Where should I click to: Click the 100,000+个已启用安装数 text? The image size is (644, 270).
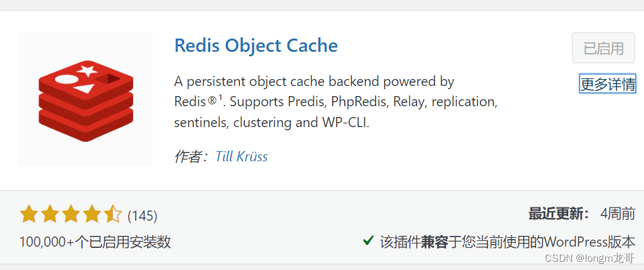(x=95, y=242)
